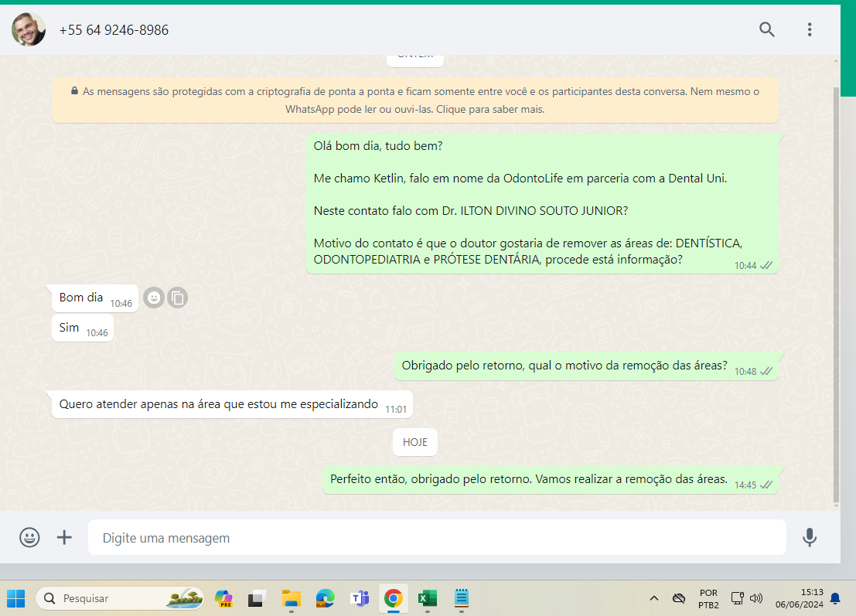856x616 pixels.
Task: Start recording with the microphone icon
Action: [810, 537]
